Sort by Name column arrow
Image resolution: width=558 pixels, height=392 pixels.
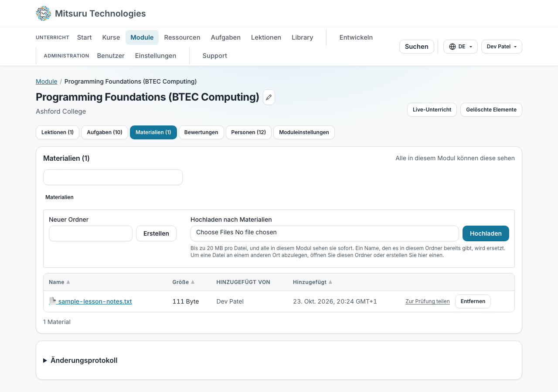68,282
